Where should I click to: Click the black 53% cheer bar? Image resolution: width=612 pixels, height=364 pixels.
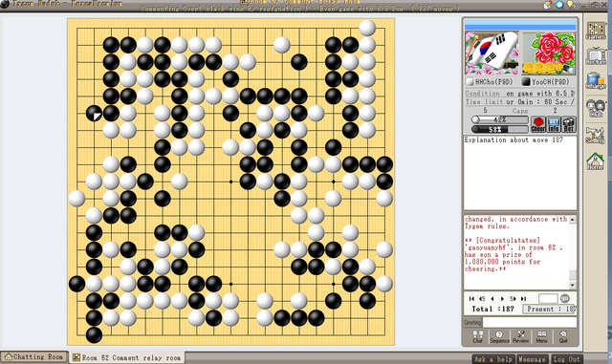pos(499,129)
